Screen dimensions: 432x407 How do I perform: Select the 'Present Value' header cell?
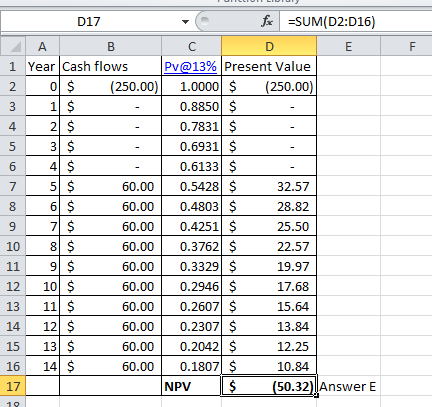click(x=269, y=66)
